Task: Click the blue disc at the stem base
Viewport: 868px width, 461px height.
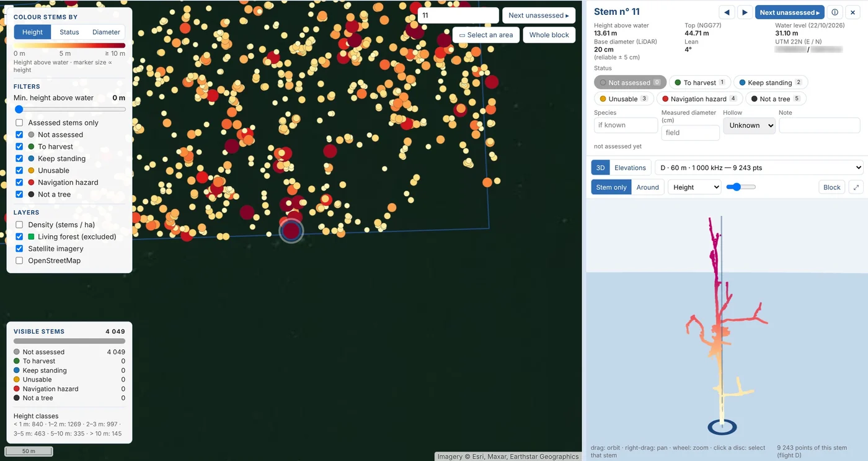Action: point(722,427)
